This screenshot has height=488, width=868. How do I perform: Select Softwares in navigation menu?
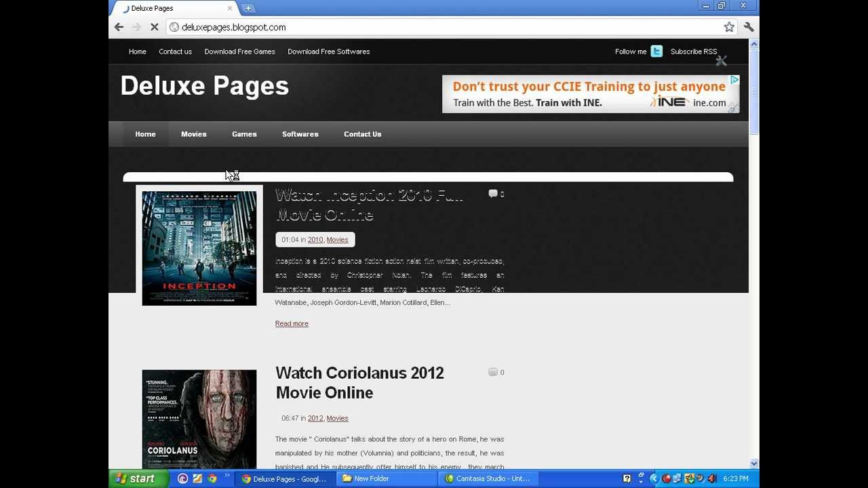[300, 134]
